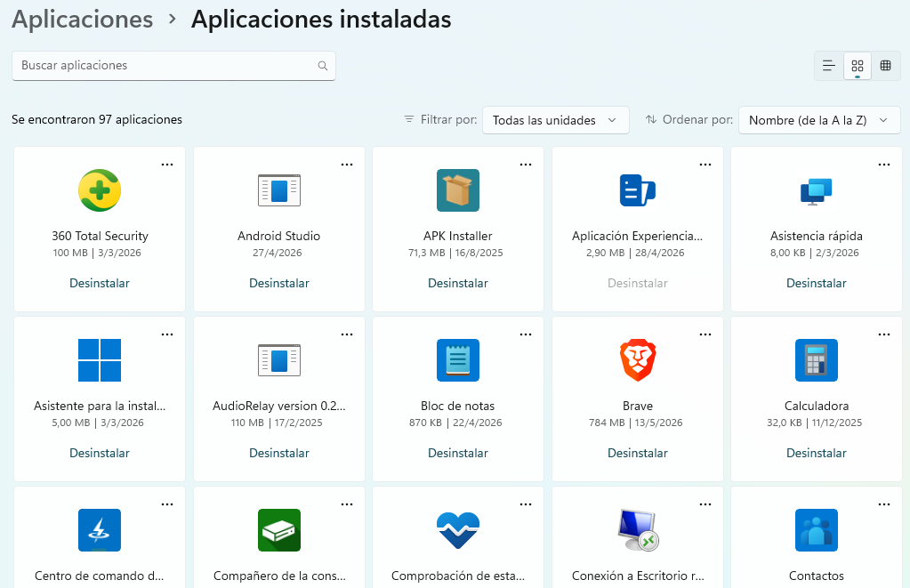This screenshot has width=910, height=588.
Task: Switch to table view layout
Action: coord(886,66)
